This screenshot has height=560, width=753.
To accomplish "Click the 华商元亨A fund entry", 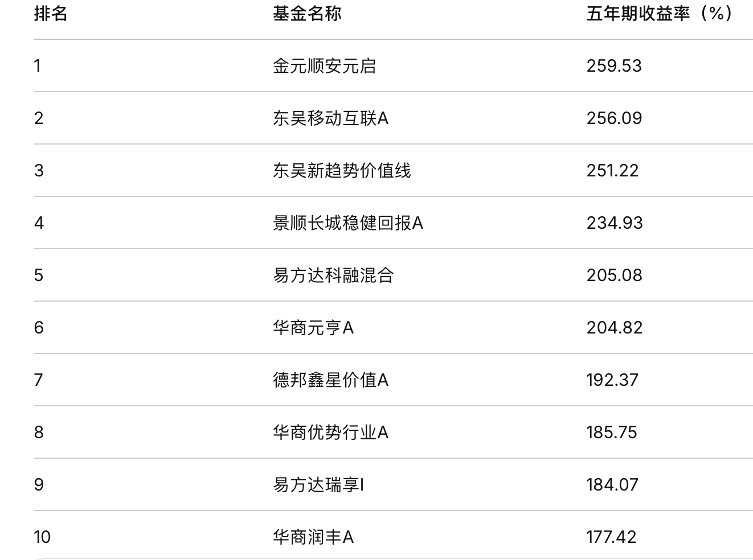I will click(x=313, y=328).
